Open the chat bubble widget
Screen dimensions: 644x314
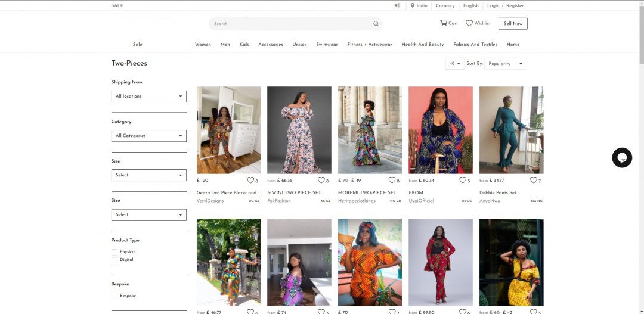(x=622, y=158)
